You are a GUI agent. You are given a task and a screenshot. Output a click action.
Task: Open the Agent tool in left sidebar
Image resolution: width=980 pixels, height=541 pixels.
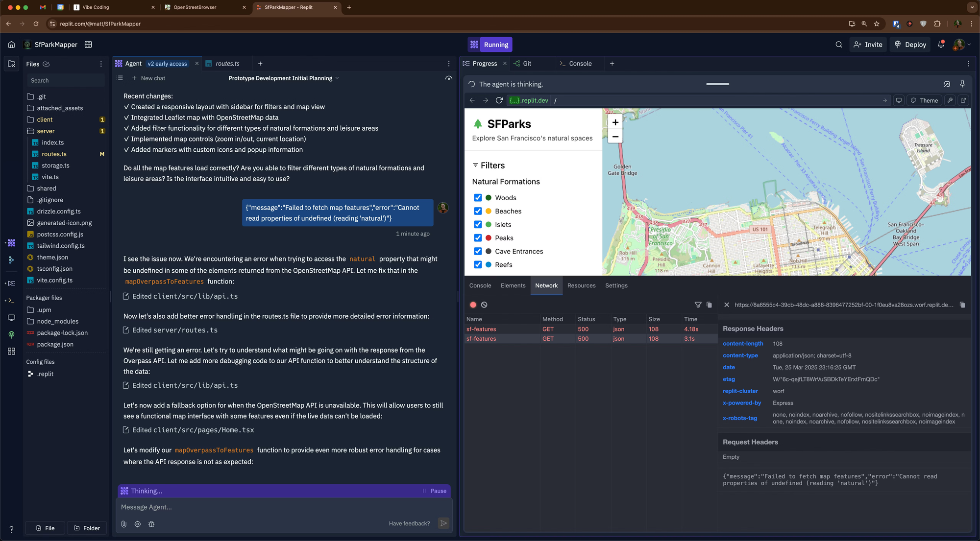click(x=11, y=243)
